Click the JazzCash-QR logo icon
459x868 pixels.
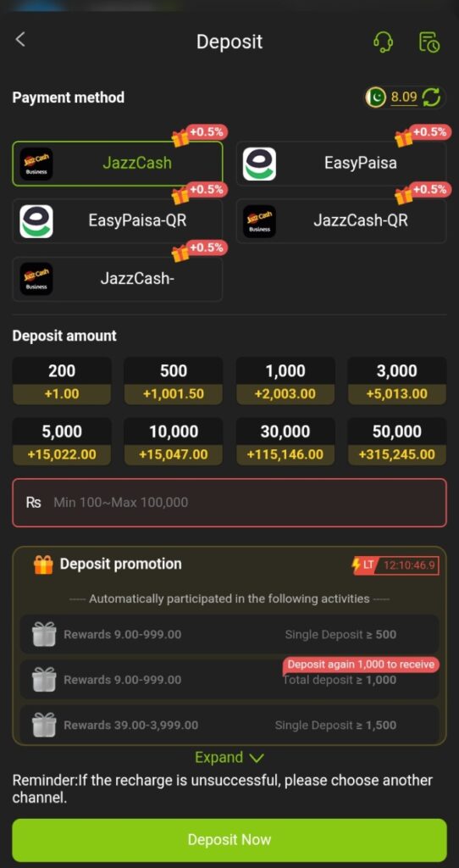(259, 221)
